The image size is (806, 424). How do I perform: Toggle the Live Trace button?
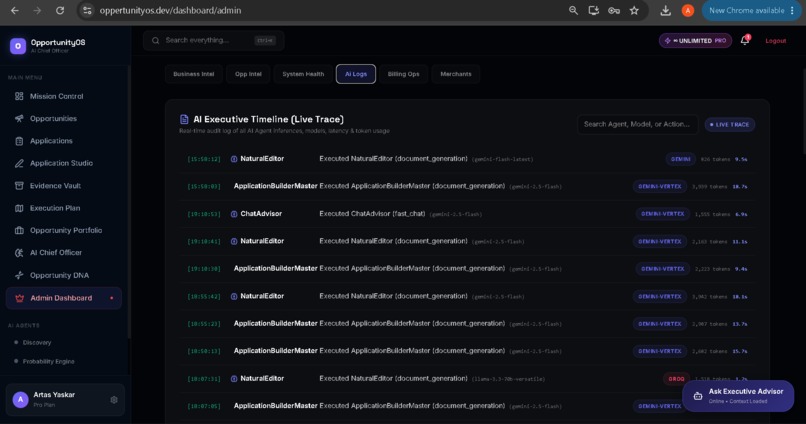click(729, 124)
